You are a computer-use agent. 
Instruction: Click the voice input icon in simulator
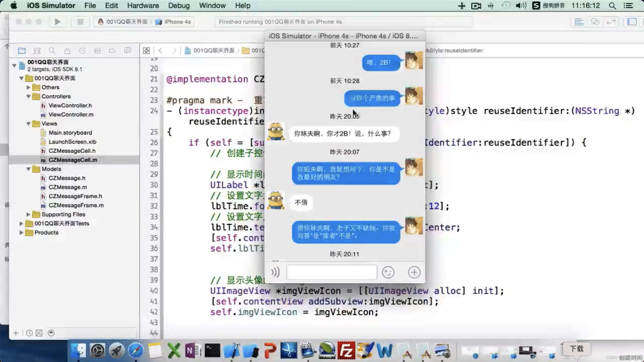(275, 272)
